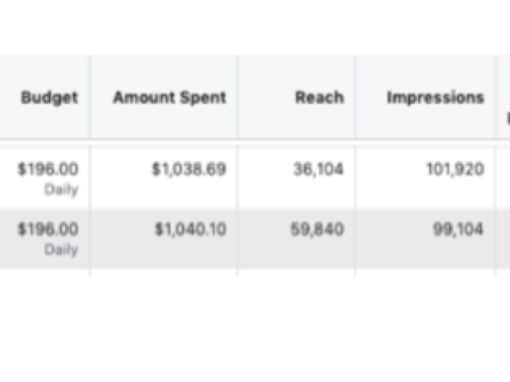
Task: Sort by the Amount Spent column header
Action: [170, 98]
